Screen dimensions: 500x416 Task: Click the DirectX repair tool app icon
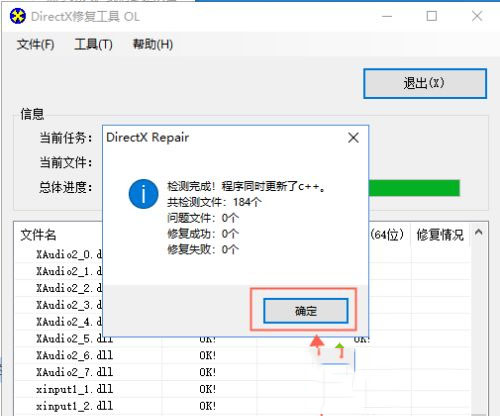point(17,16)
